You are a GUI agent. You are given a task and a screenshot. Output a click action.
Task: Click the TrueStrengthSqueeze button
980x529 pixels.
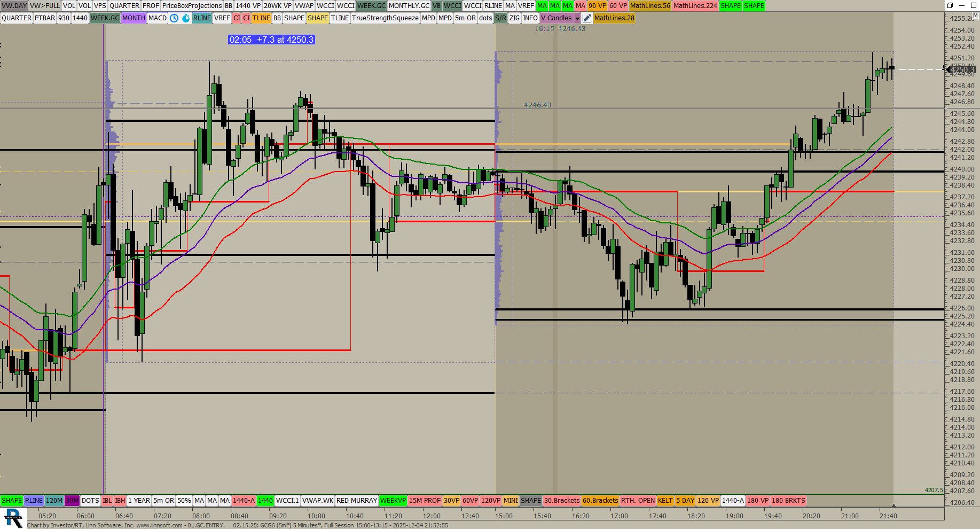[385, 18]
